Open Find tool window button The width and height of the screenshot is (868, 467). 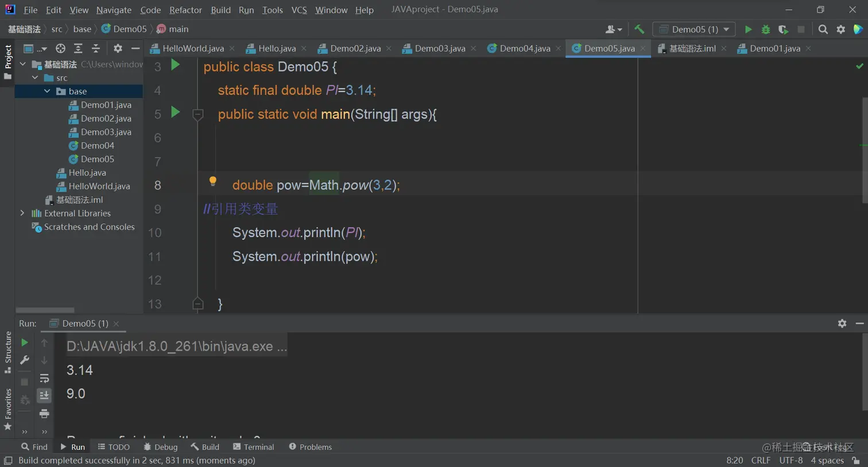34,447
